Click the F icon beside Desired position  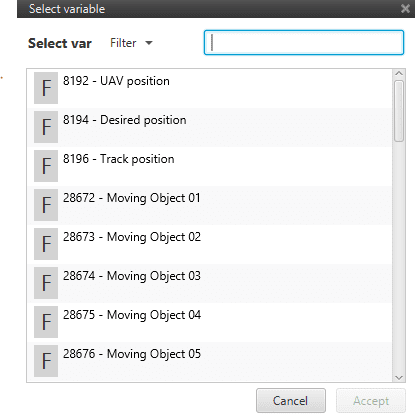(46, 127)
